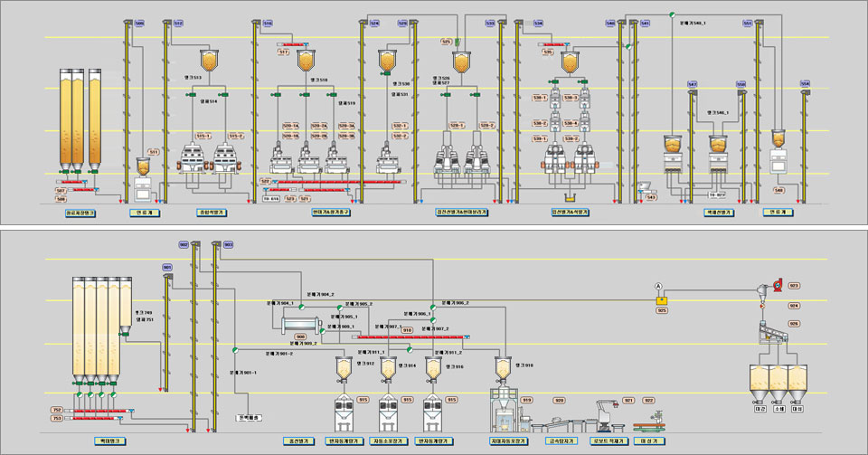This screenshot has height=455, width=868.
Task: Click the circled A indicator above 925
Action: (660, 286)
